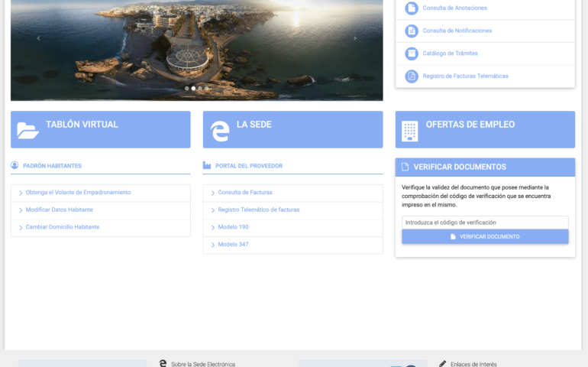The image size is (588, 367).
Task: Click chevron before Consulta de Facturas
Action: 213,193
